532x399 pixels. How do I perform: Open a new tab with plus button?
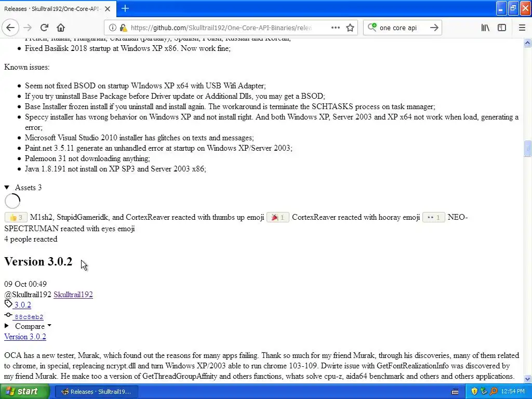coord(125,8)
